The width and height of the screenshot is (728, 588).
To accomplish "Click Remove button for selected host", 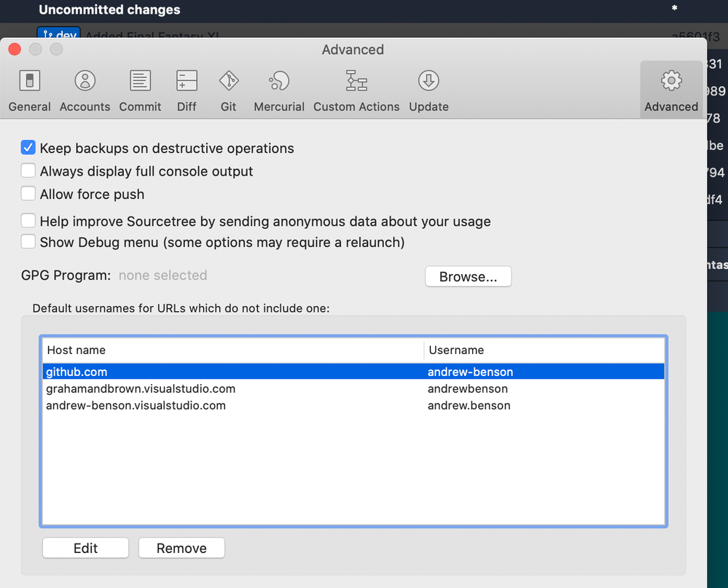I will [181, 548].
